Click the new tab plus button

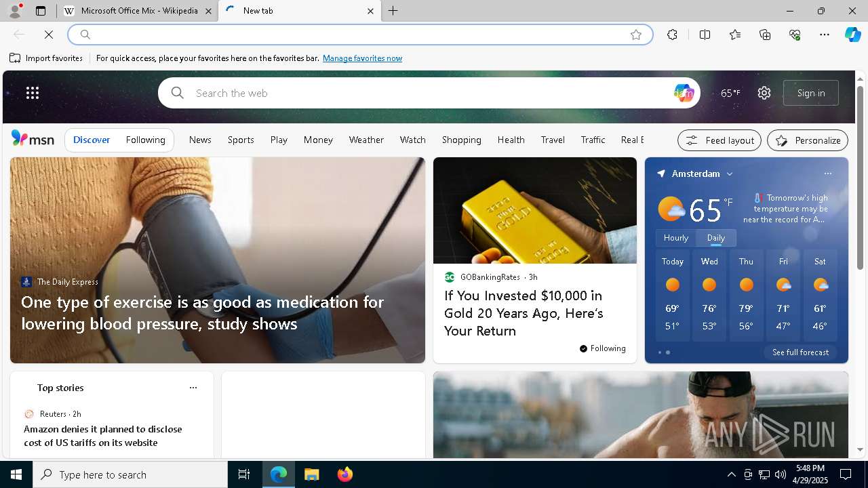pyautogui.click(x=393, y=11)
